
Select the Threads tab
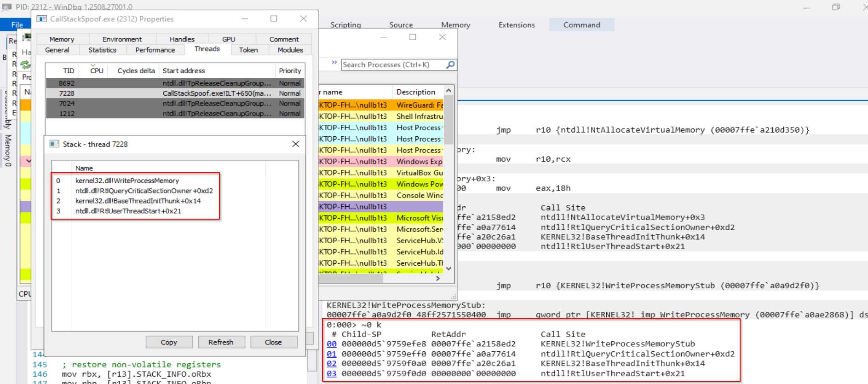tap(207, 49)
